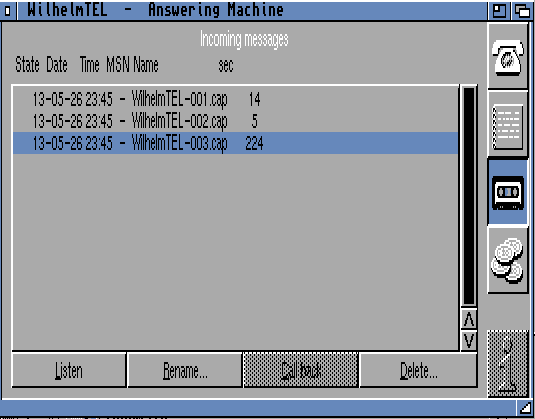Click the Delete... button

pos(418,371)
